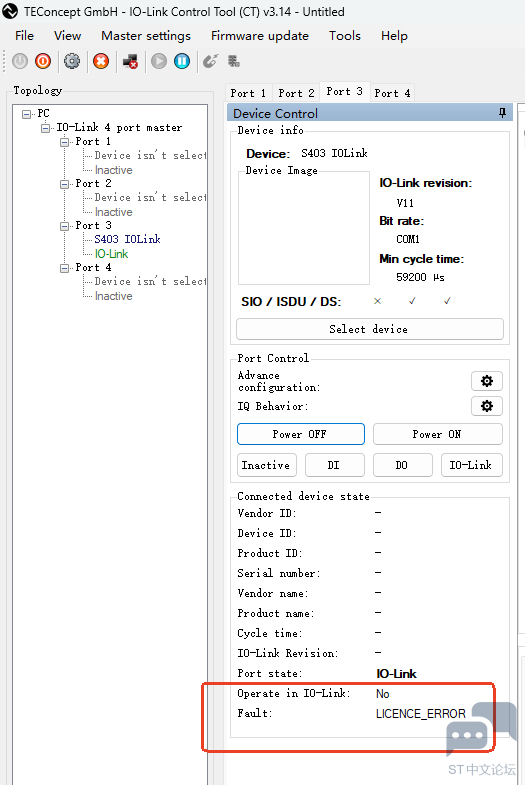The image size is (525, 785).
Task: Select Inactive item under Port 4
Action: pyautogui.click(x=114, y=296)
